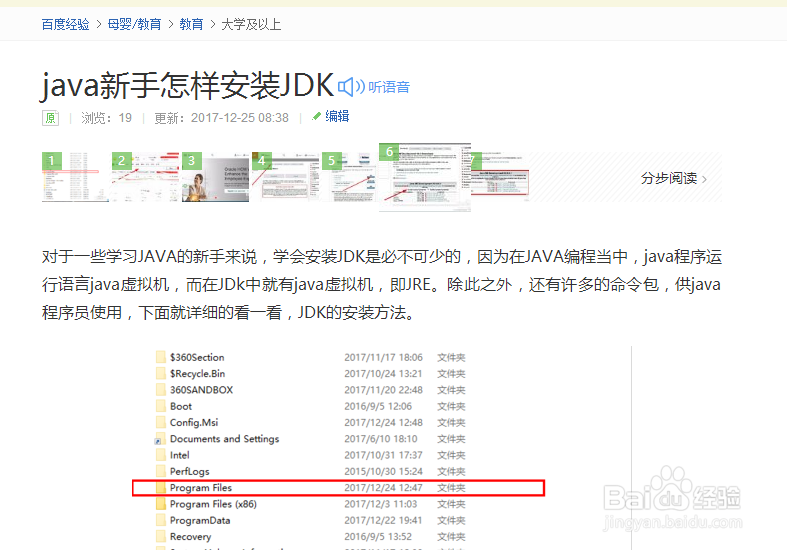Click the 360SANDBOX folder name
This screenshot has width=787, height=550.
click(201, 390)
